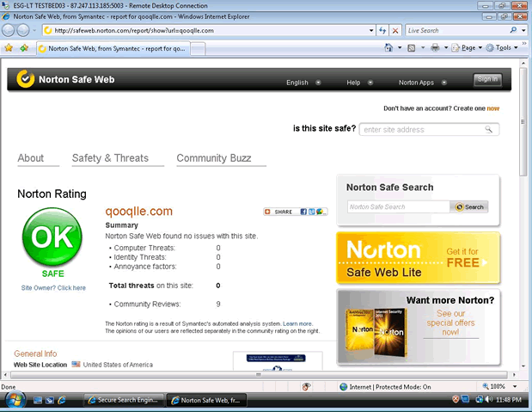
Task: Click the IE Back navigation button
Action: click(x=9, y=30)
